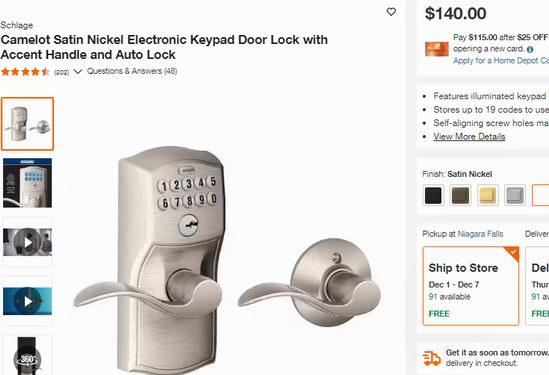
Task: Choose the Delivery fulfillment card
Action: pyautogui.click(x=537, y=286)
